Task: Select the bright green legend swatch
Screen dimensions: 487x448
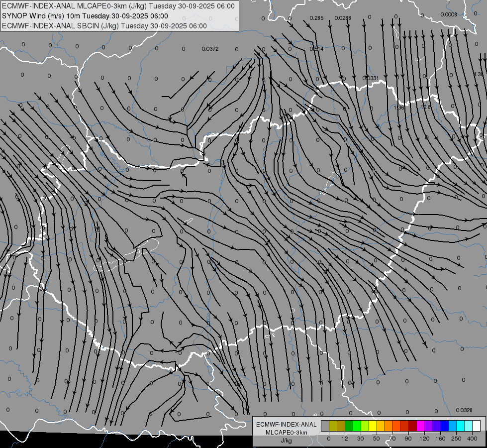Action: 357,426
